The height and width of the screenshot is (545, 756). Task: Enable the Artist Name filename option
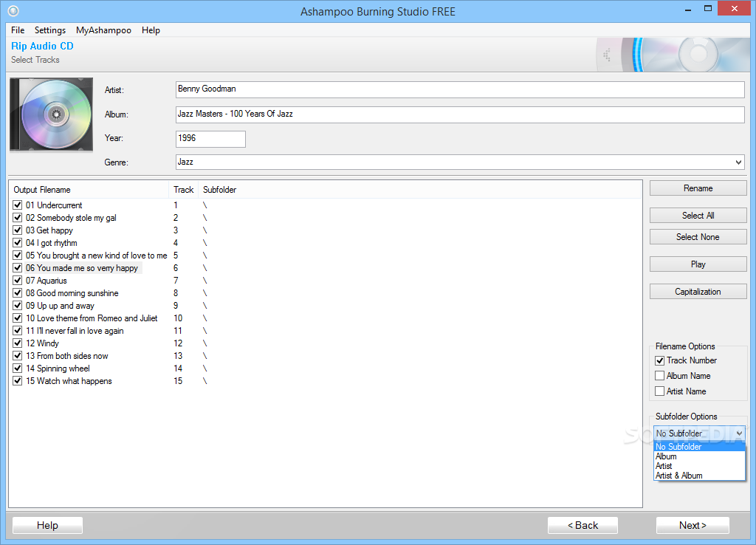point(659,391)
